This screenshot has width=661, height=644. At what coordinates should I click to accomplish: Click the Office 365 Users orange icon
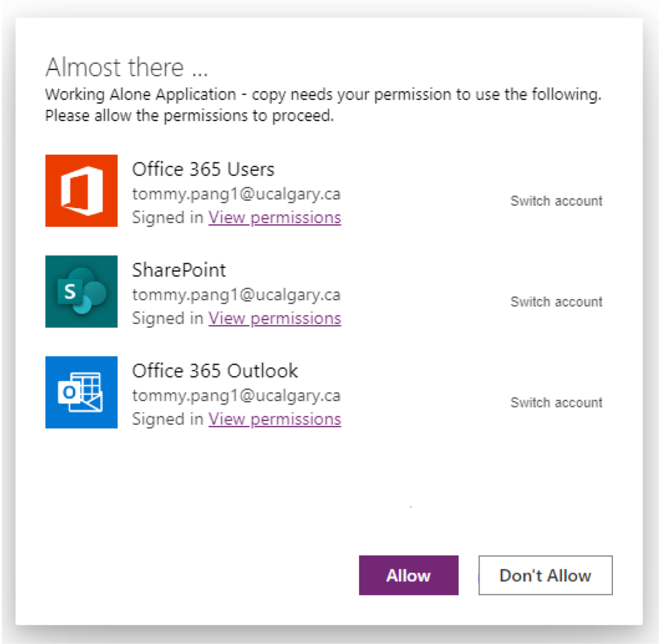coord(81,190)
